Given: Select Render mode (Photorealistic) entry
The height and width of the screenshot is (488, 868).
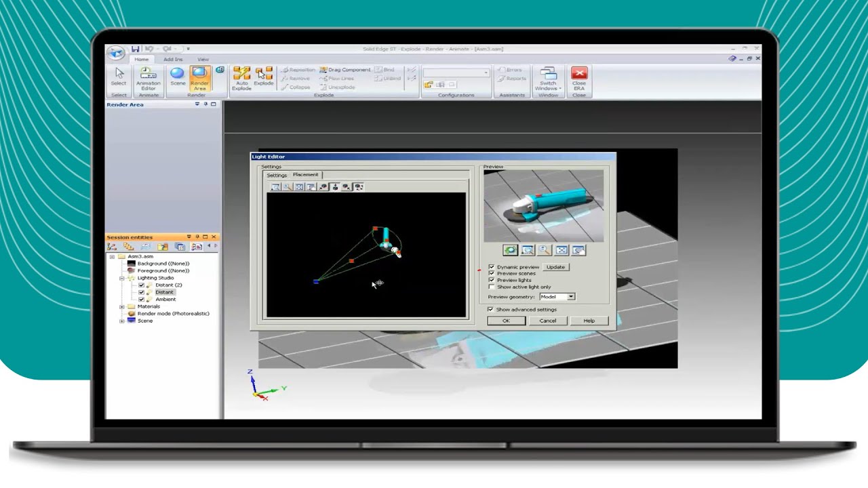Looking at the screenshot, I should click(x=173, y=314).
